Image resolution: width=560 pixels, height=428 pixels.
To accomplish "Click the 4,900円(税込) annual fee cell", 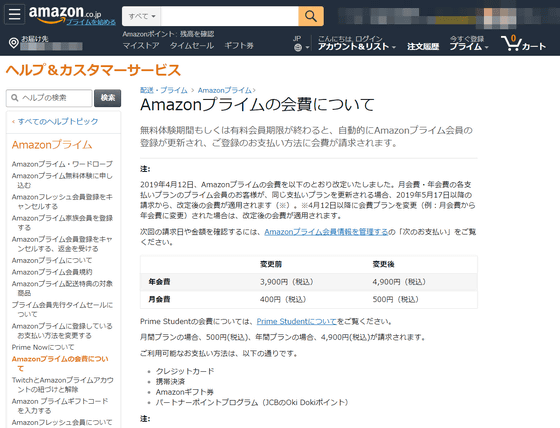I will [399, 282].
